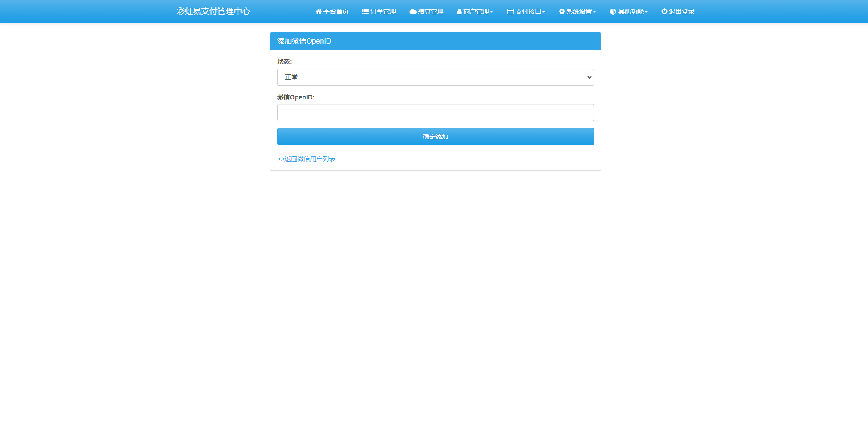The image size is (868, 424).
Task: Click the home icon beside 平台首页
Action: (x=318, y=11)
